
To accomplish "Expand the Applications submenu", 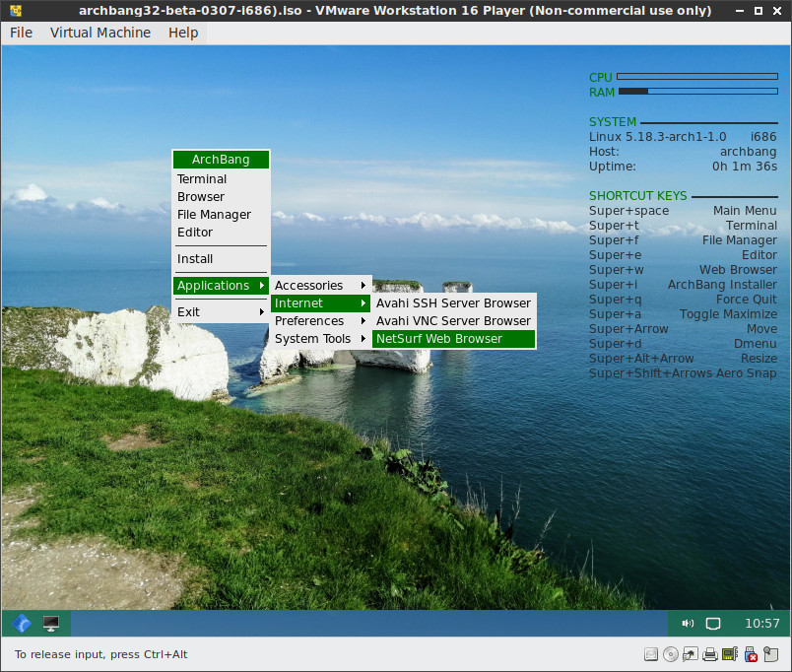I will (221, 286).
